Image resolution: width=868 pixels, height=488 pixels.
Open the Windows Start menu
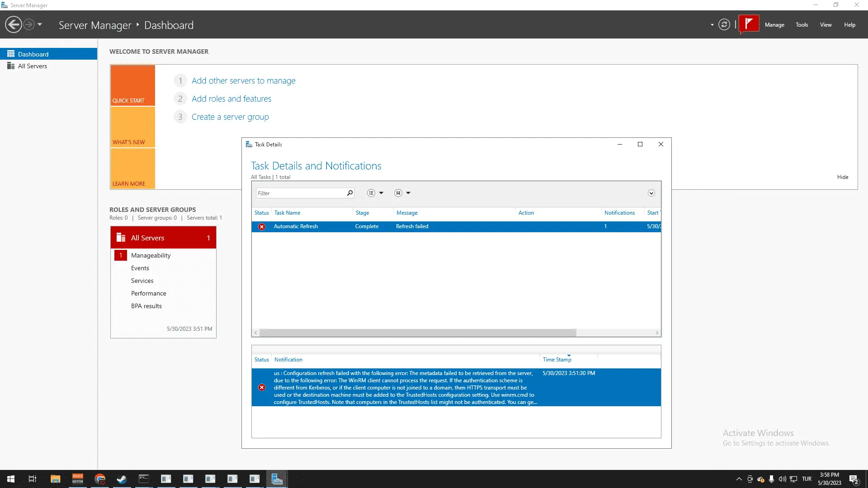pos(11,479)
